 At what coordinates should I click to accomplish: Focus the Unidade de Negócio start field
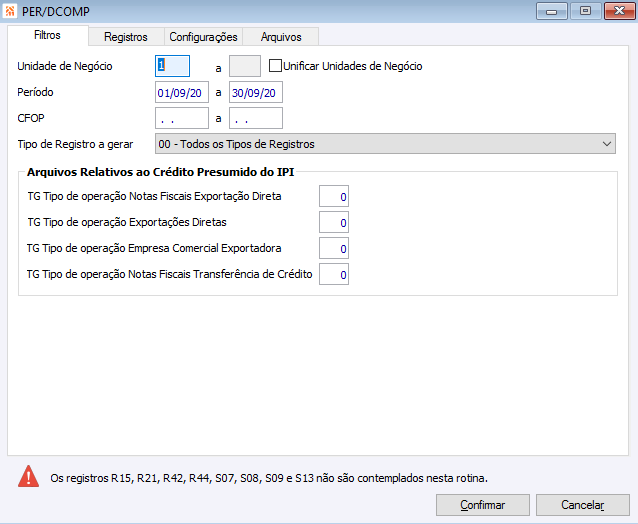tap(172, 66)
